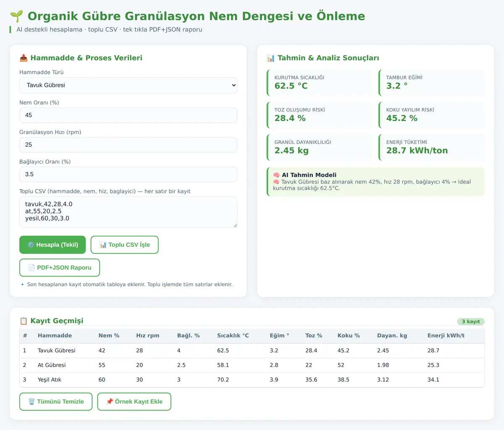
Task: Select the Tambur Eğimi 3.2 ° card
Action: (432, 83)
